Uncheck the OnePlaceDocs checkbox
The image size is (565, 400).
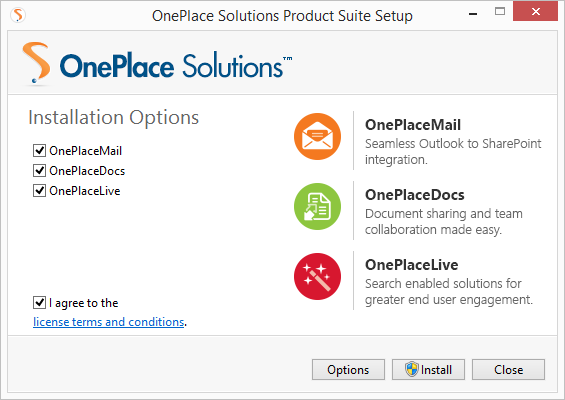39,170
